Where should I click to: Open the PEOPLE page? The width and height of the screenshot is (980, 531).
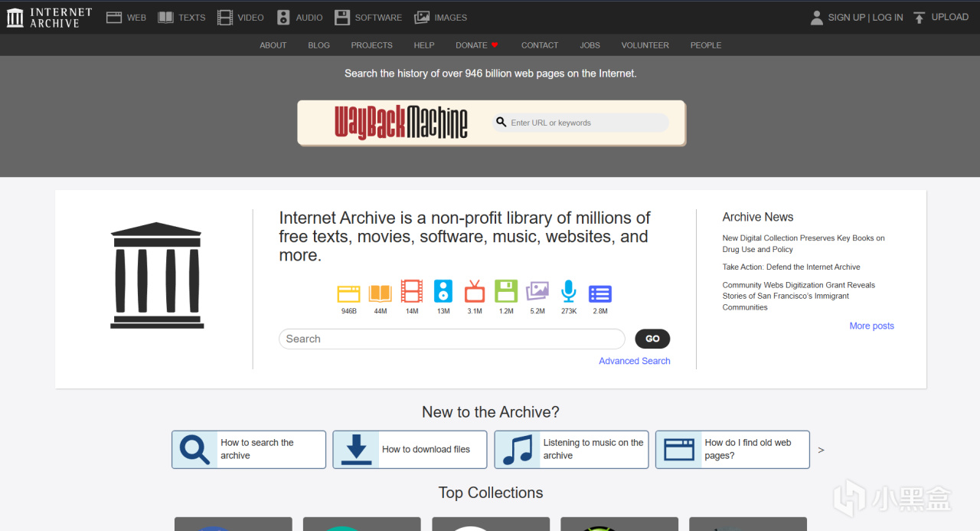(x=706, y=45)
